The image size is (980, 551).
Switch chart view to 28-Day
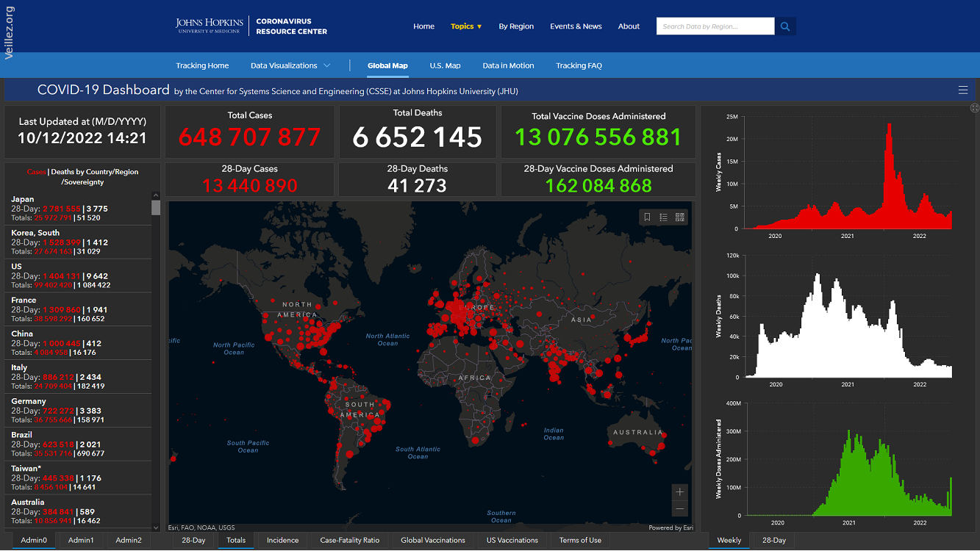[x=773, y=540]
